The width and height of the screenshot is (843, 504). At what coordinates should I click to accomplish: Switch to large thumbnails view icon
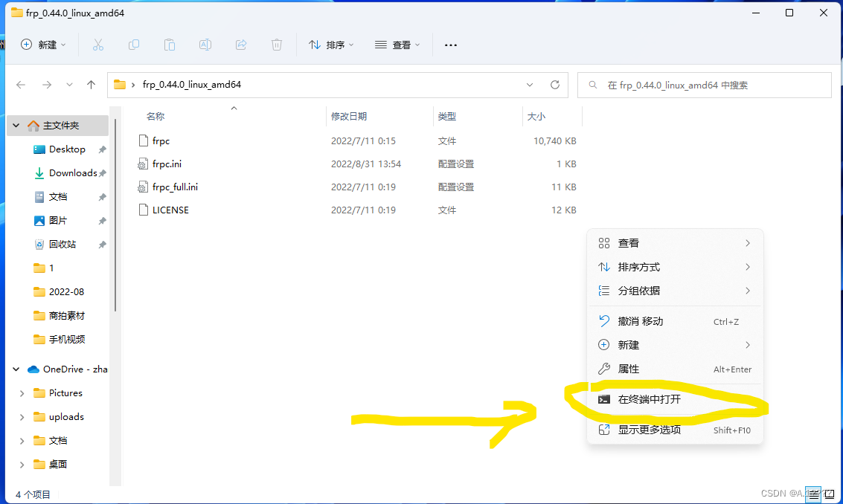tap(830, 494)
